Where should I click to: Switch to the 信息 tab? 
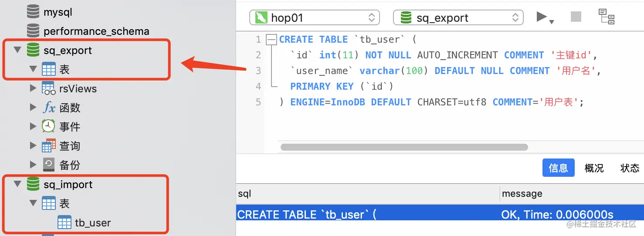(558, 168)
